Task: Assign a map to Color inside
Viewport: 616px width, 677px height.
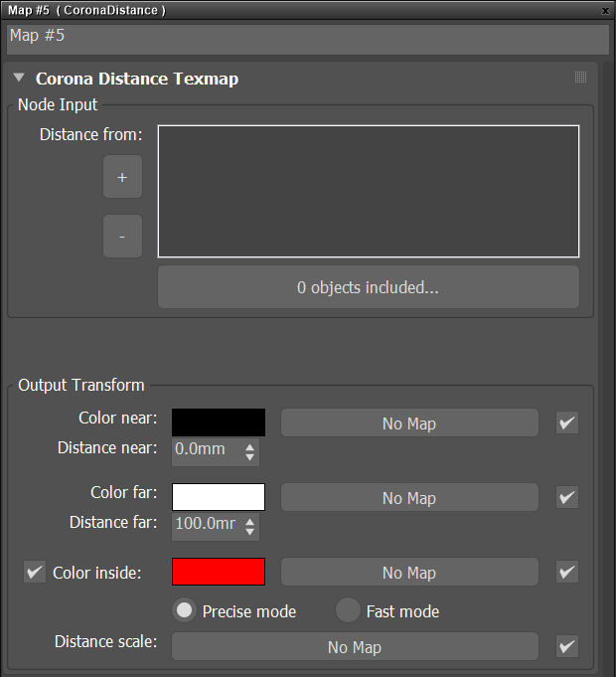Action: point(409,572)
